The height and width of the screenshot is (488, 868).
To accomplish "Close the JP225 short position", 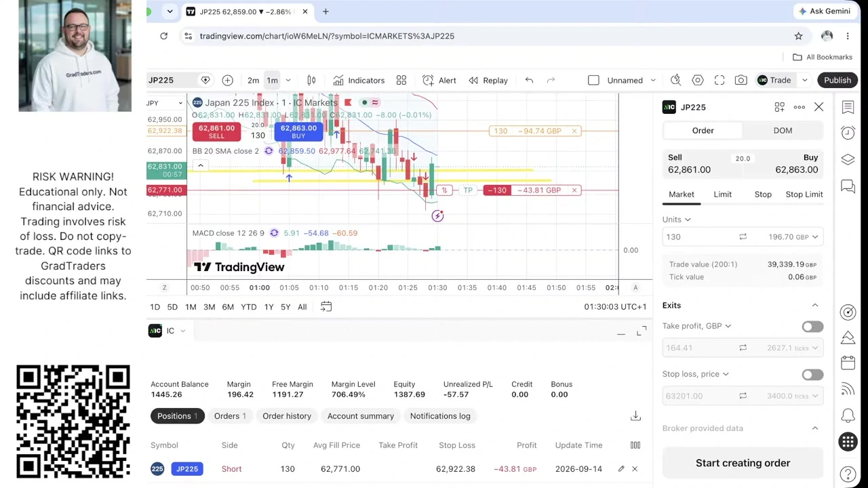I will point(635,469).
